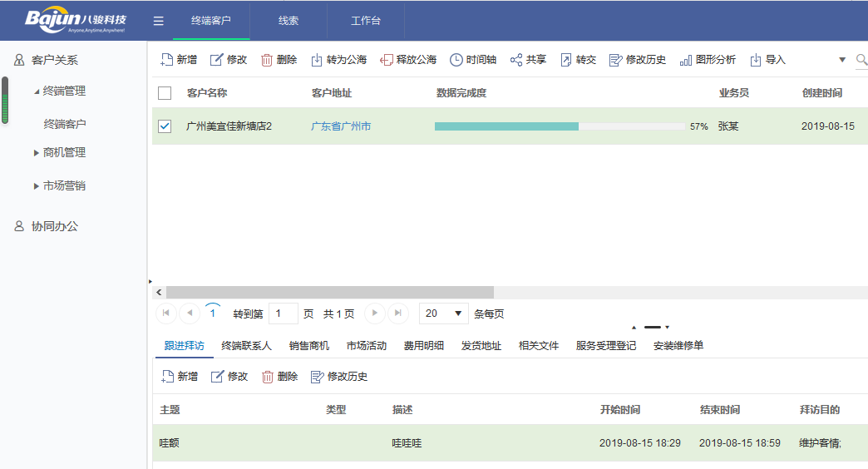Uncheck the 广州美宜佳新塘店2 row checkbox
The image size is (868, 469).
(x=165, y=126)
